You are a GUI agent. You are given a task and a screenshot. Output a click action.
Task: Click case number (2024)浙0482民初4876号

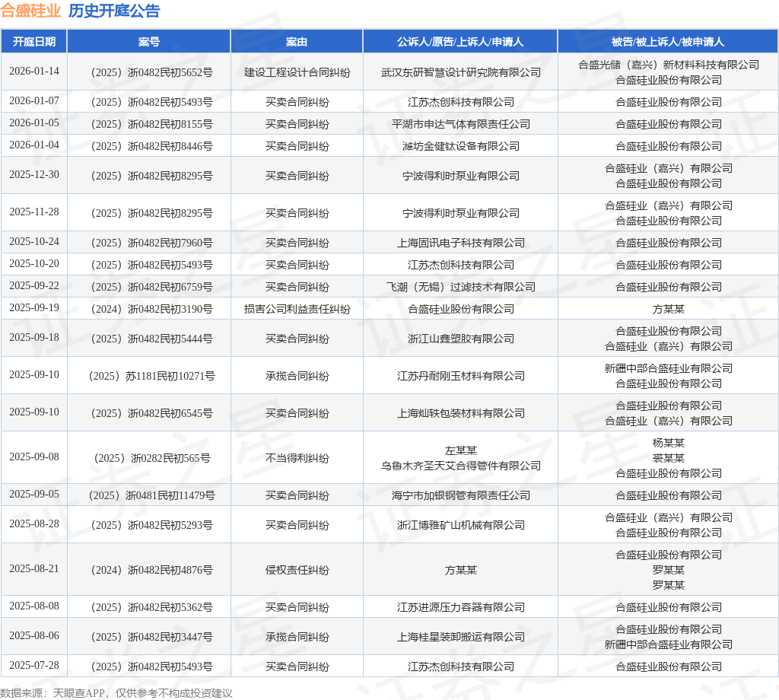151,570
